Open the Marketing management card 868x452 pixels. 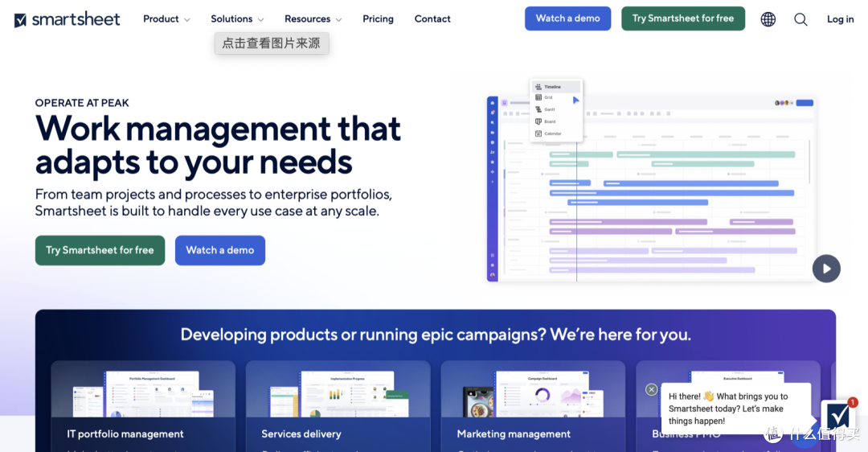[533, 406]
